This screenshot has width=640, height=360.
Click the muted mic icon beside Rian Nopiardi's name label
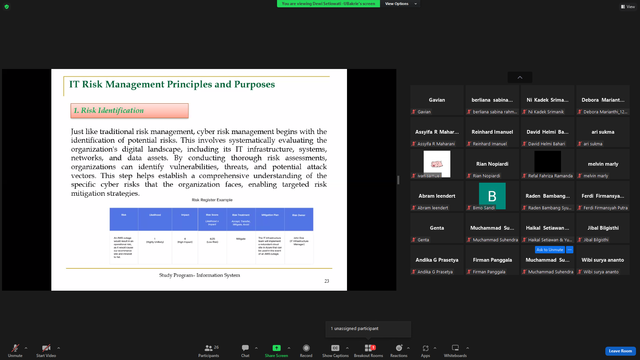tap(469, 176)
